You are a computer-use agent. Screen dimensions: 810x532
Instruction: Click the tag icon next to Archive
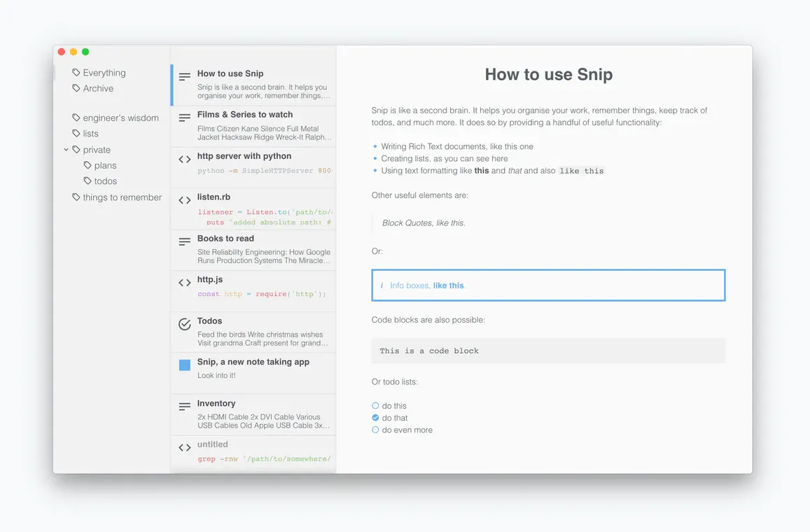coord(76,88)
